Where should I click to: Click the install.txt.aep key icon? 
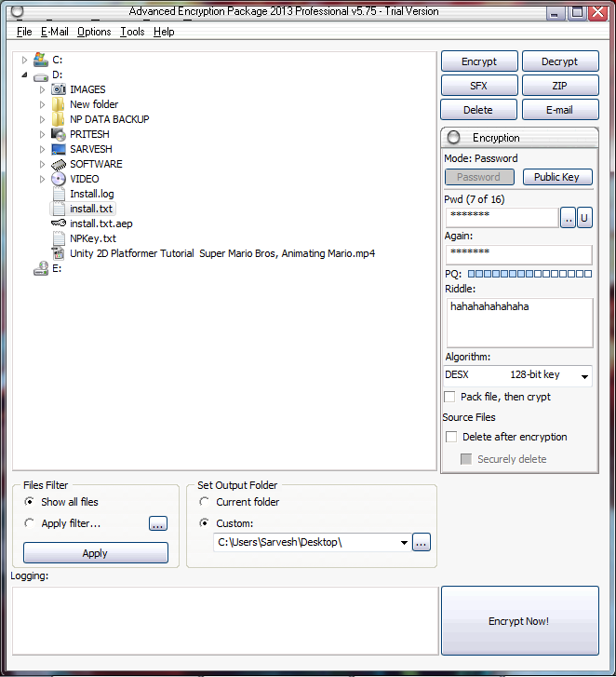(x=59, y=223)
